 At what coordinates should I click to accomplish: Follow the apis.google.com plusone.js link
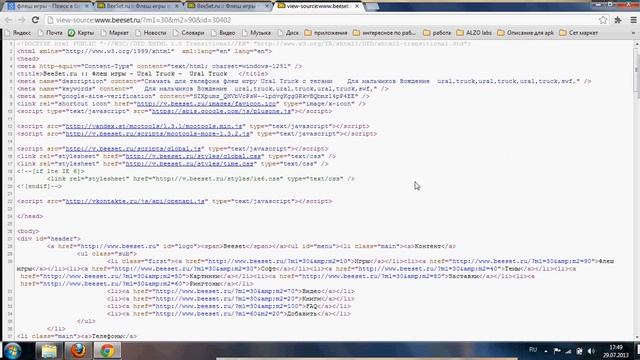(x=222, y=111)
